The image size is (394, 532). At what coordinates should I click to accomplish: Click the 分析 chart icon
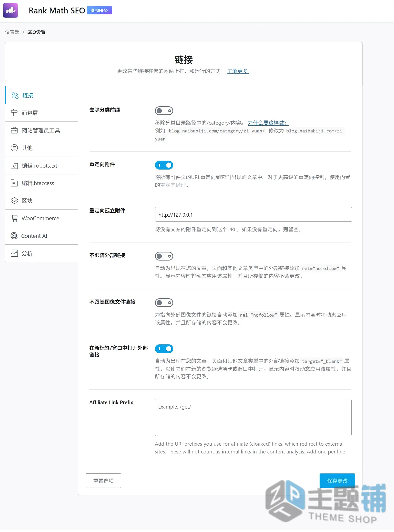coord(14,253)
